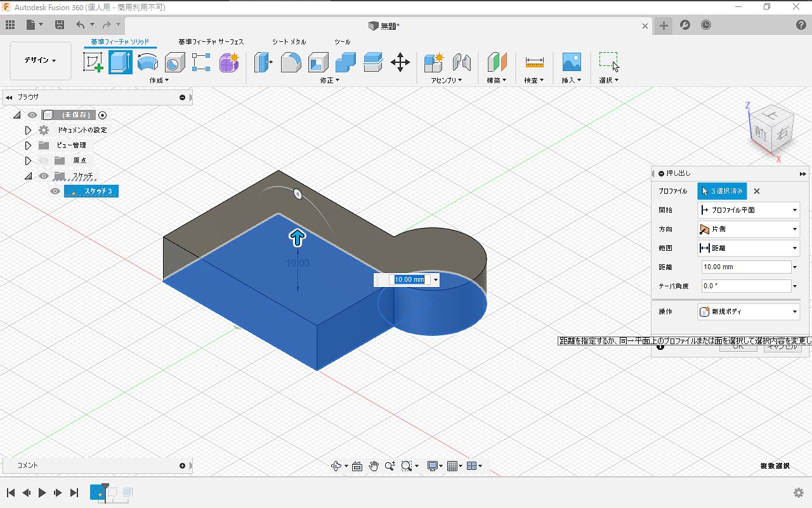The width and height of the screenshot is (812, 508).
Task: Select the Create Sketch tool icon
Action: (93, 62)
